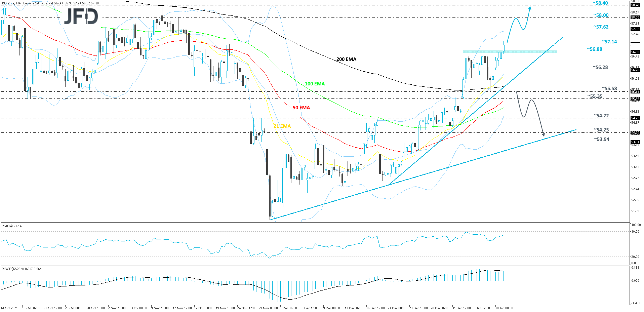This screenshot has height=312, width=644.
Task: Click the ~54.25 price level label
Action: coord(601,130)
